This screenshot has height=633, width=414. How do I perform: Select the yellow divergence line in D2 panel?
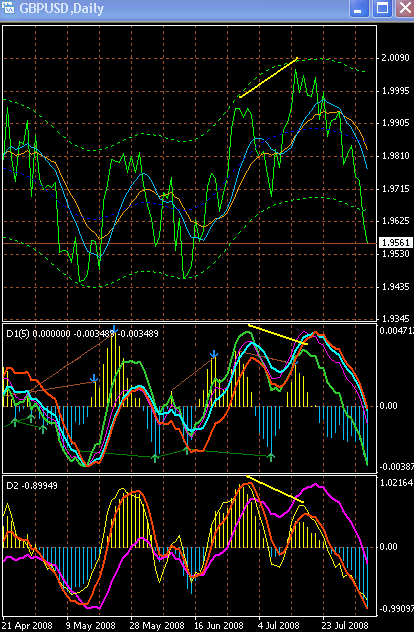click(x=275, y=489)
